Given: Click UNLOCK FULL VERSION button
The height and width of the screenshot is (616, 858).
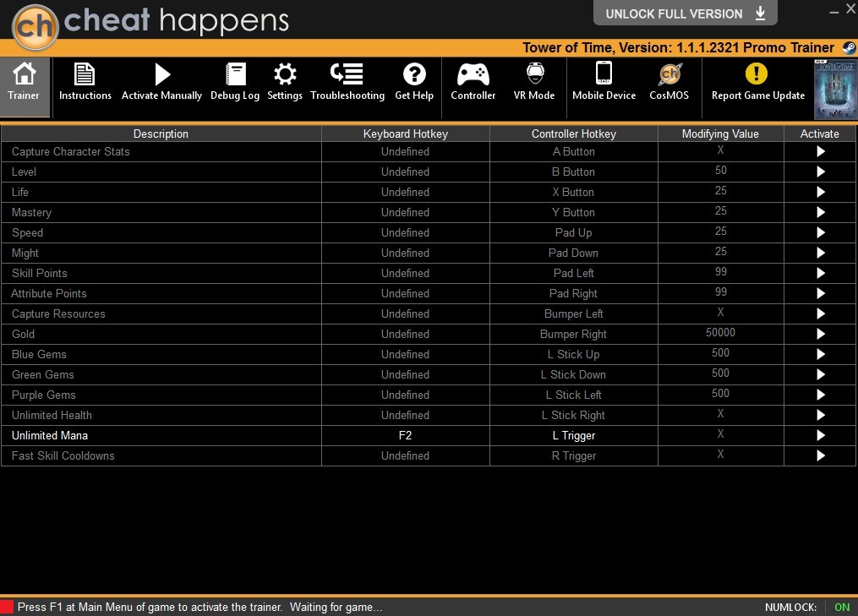Looking at the screenshot, I should click(685, 14).
